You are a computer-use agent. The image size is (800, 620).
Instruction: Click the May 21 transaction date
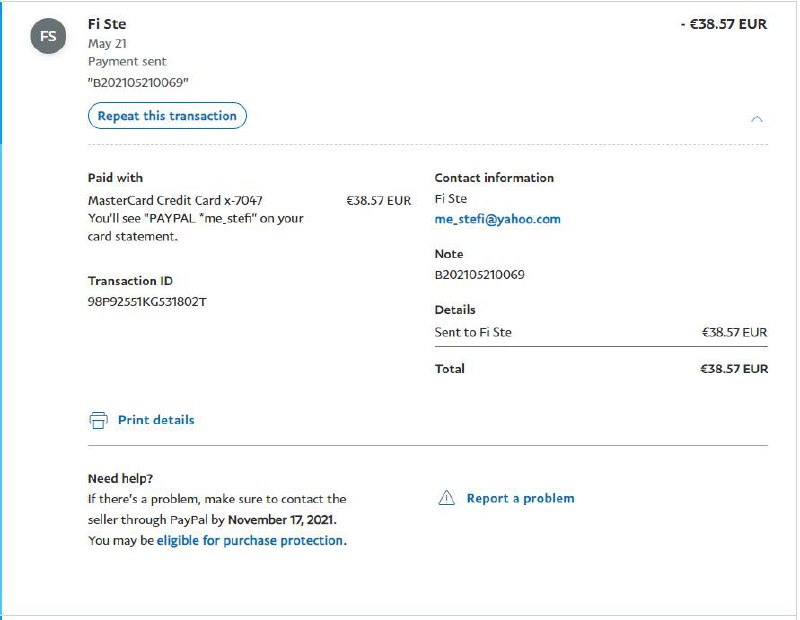pos(107,44)
